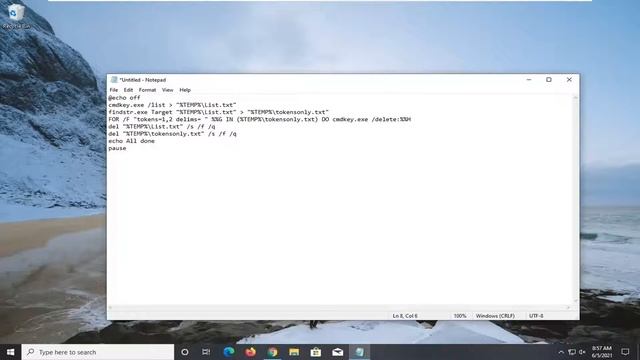Open the View menu in Notepad
The width and height of the screenshot is (640, 360).
click(x=167, y=90)
